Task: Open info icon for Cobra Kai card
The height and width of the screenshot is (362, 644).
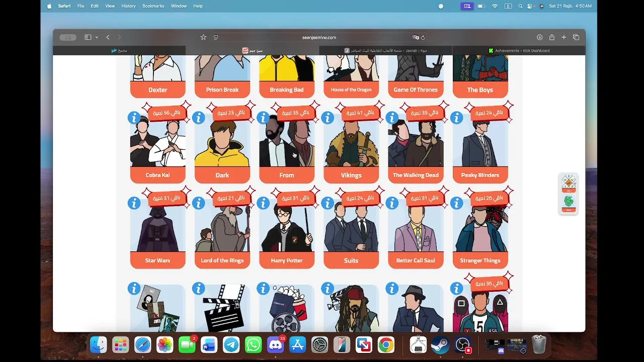Action: [x=134, y=118]
